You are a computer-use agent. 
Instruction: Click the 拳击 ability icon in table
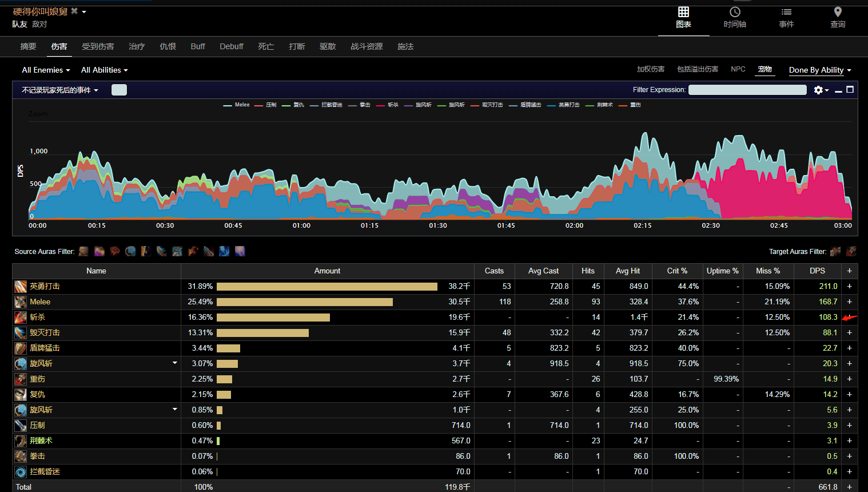(21, 456)
